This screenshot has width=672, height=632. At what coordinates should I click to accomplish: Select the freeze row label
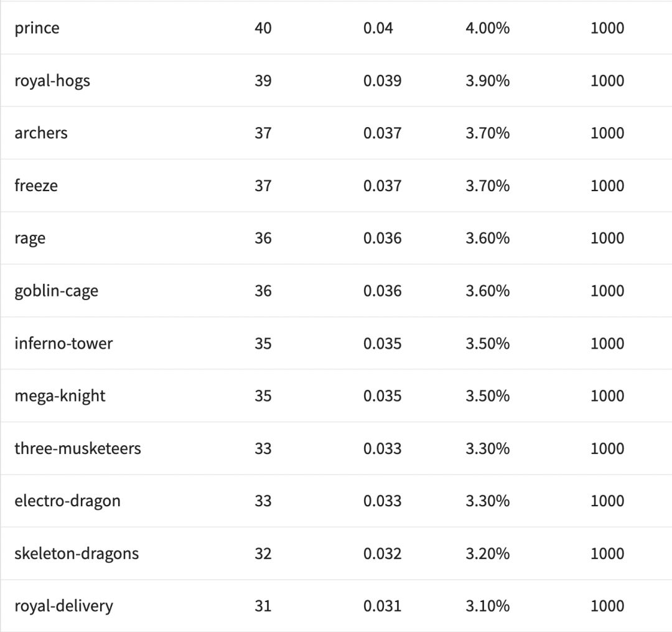(x=36, y=186)
